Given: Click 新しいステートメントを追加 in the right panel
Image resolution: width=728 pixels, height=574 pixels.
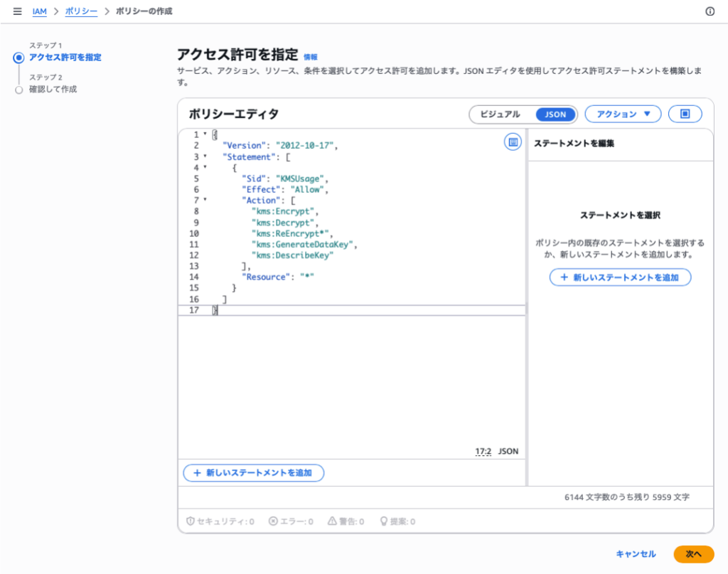Looking at the screenshot, I should tap(620, 277).
